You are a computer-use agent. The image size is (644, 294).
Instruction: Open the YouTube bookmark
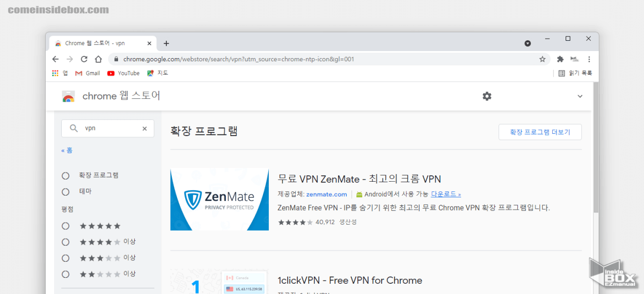(x=123, y=73)
